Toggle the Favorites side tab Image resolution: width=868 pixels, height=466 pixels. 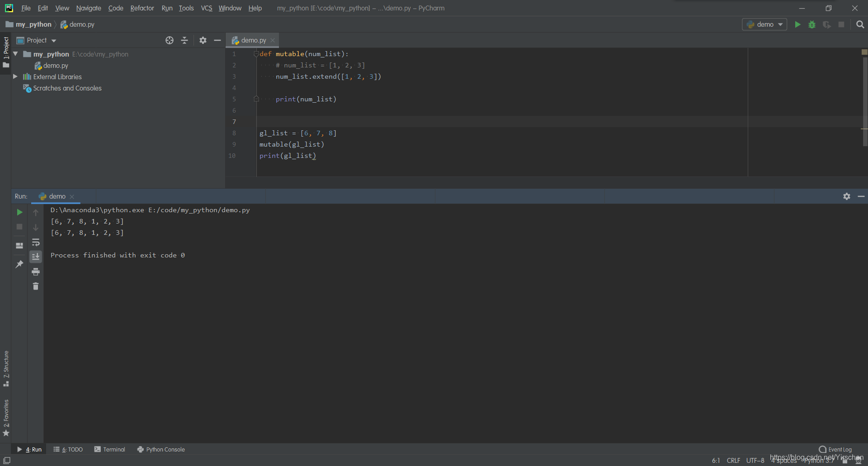[6, 418]
